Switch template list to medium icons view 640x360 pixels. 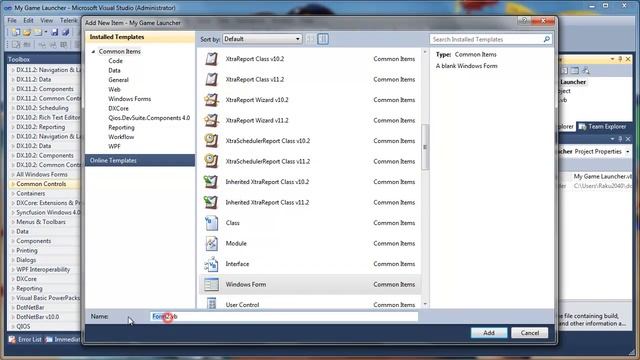[323, 39]
